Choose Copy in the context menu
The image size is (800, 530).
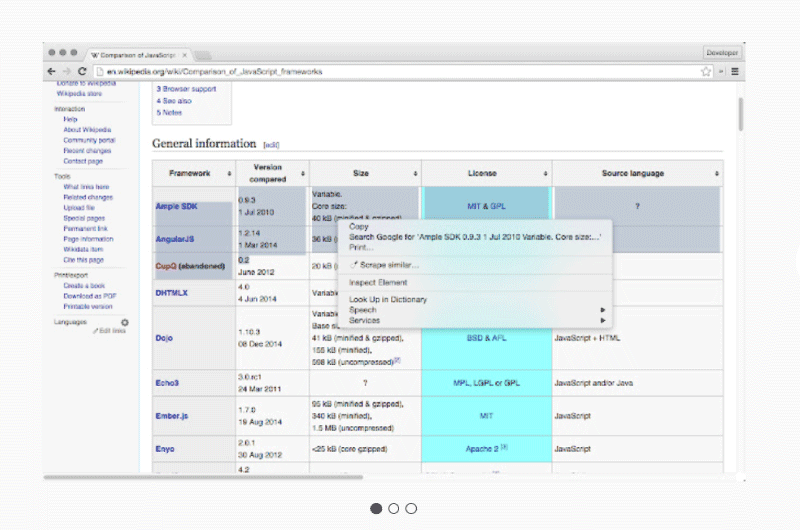tap(475, 226)
